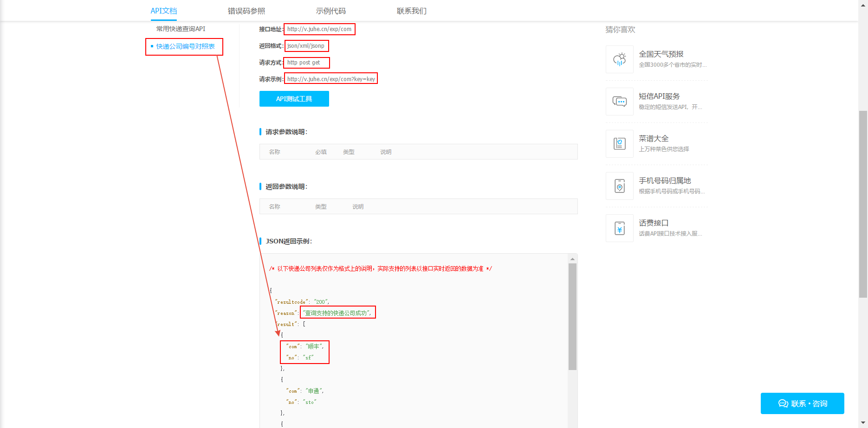Click the 说明 column header in return parameters table
The image size is (868, 428).
(x=358, y=207)
